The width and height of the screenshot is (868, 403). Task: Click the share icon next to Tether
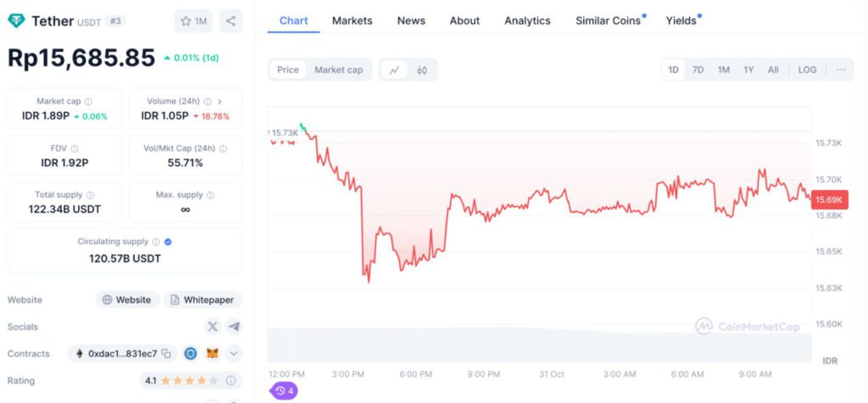click(231, 21)
